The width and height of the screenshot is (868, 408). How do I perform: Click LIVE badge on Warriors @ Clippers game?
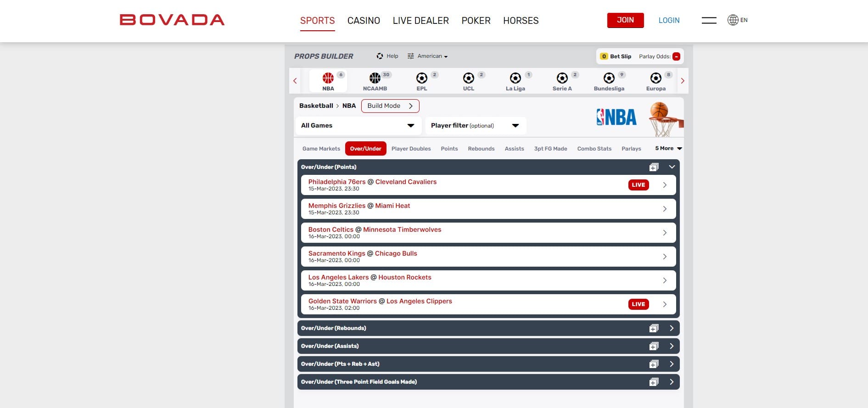click(638, 304)
